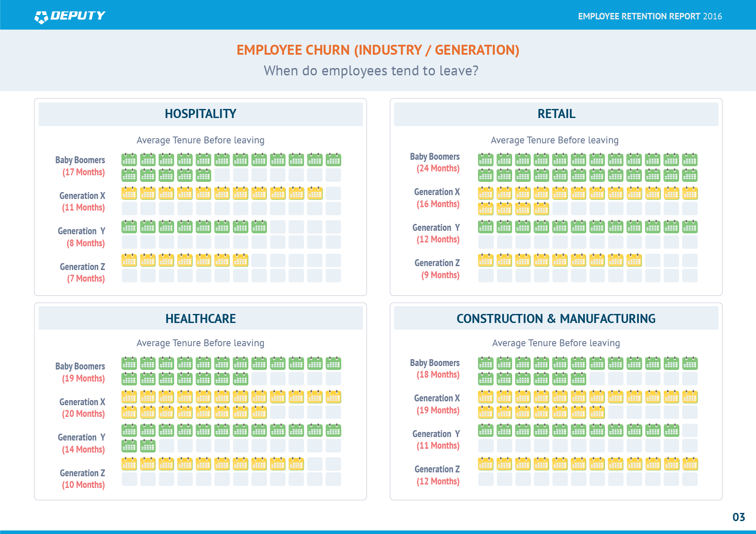Click first yellow calendar in Construction Generation Z row
The image size is (756, 534).
pos(485,464)
